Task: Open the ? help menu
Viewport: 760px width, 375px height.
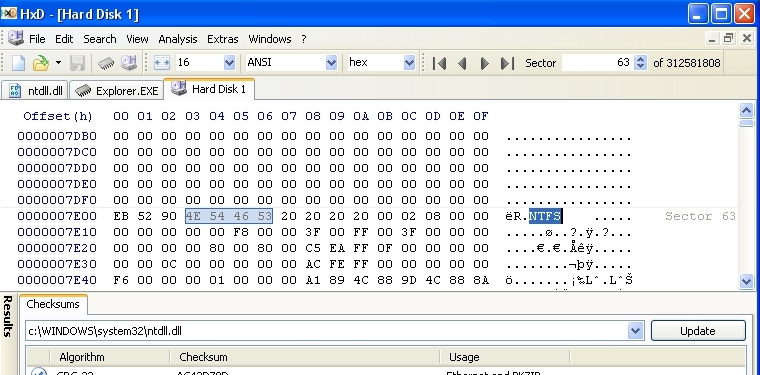Action: coord(304,39)
